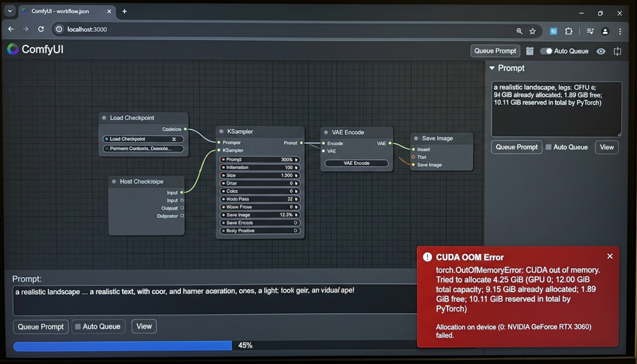
Task: Dismiss the CUDA OOM Error notification
Action: click(610, 256)
